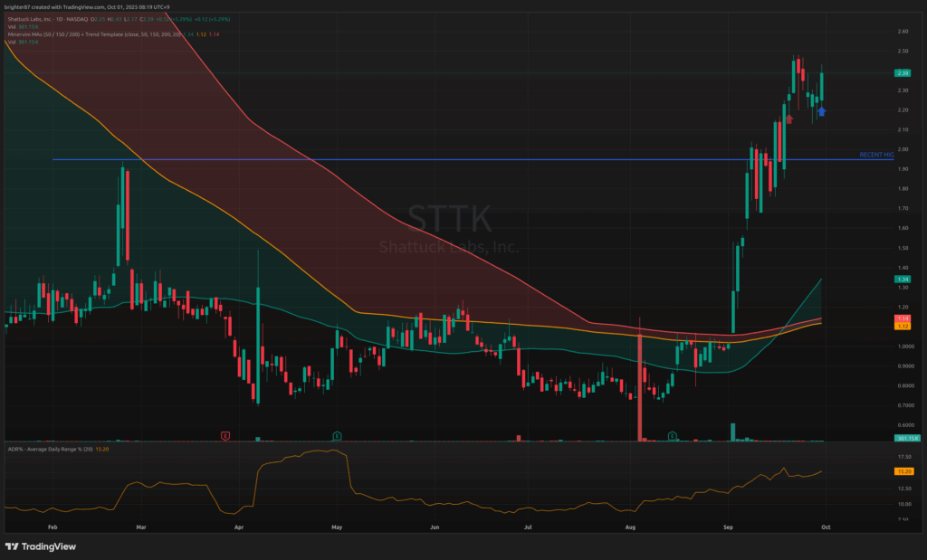
Task: Click the Shattuck Labs symbol title legend
Action: pos(54,19)
